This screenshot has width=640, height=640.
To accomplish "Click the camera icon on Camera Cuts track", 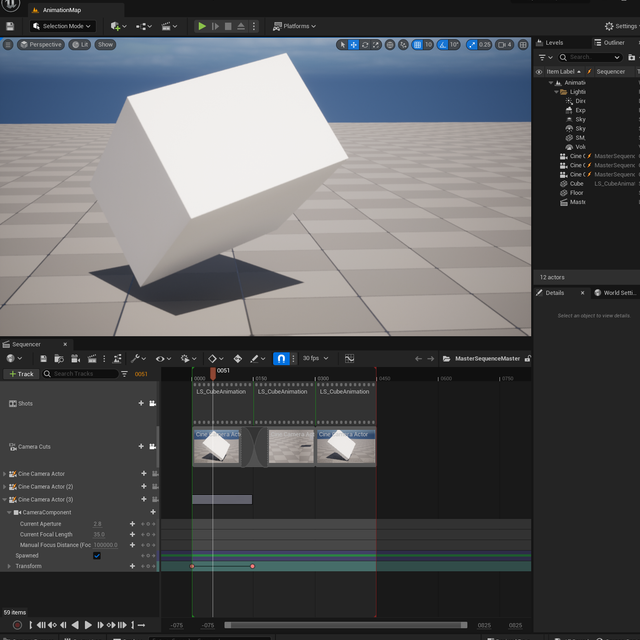I will (152, 446).
